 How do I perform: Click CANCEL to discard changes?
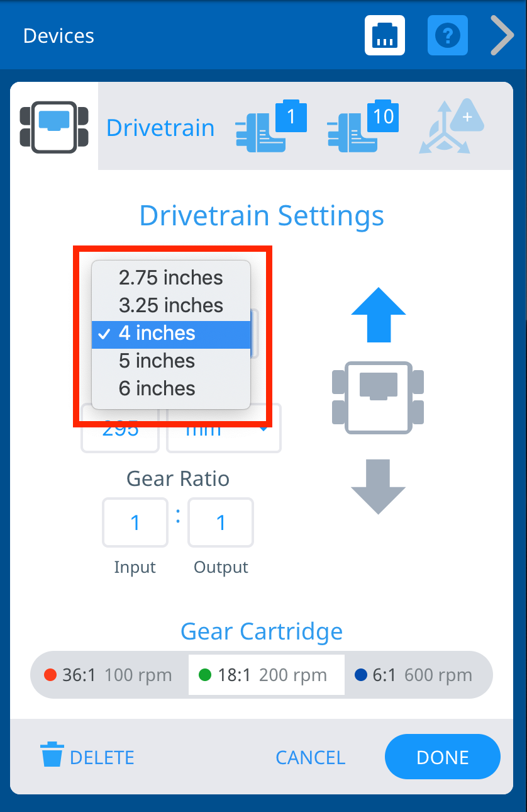pos(310,757)
